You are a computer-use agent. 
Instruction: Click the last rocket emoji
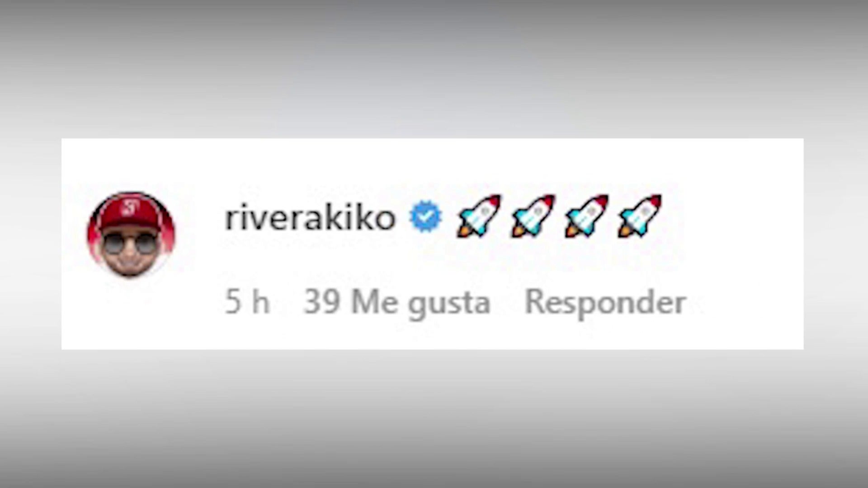pos(640,216)
